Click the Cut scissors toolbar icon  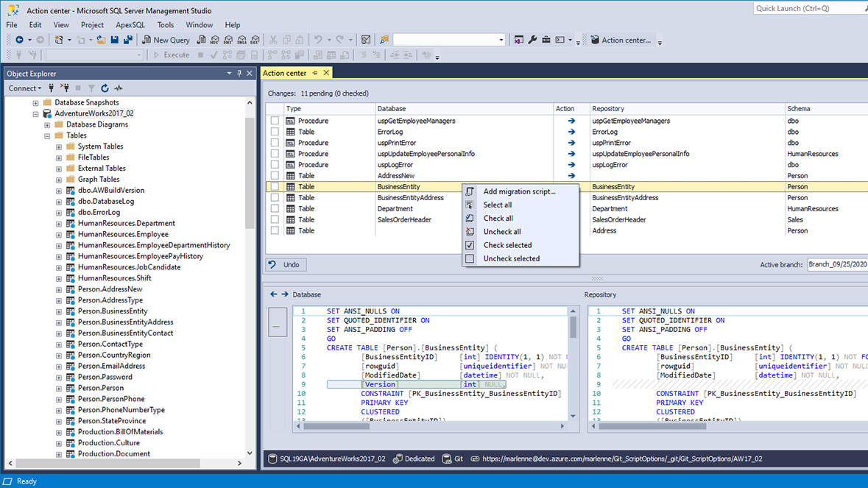point(273,40)
